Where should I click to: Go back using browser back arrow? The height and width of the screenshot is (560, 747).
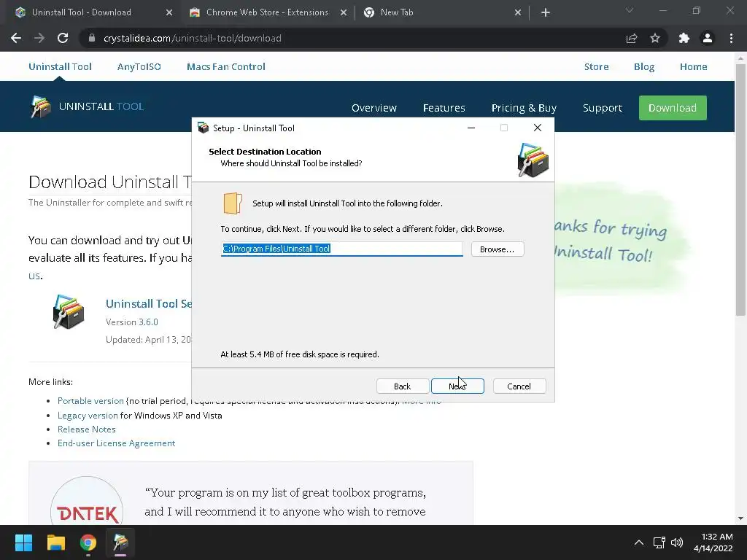pyautogui.click(x=16, y=38)
